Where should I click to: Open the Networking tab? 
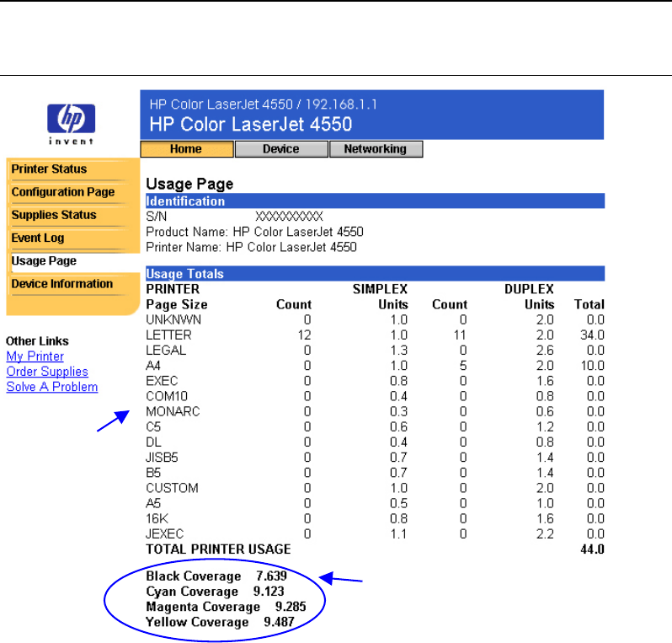pos(376,149)
